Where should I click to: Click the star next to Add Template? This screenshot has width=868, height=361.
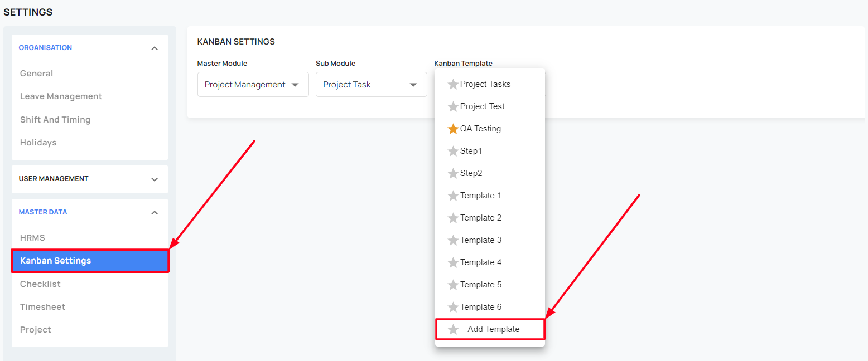pyautogui.click(x=453, y=329)
